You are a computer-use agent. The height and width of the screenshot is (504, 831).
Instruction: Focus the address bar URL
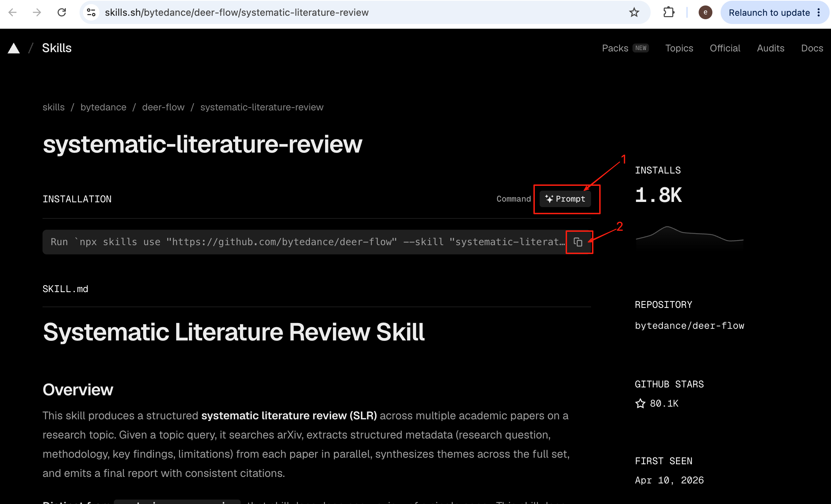pos(237,12)
